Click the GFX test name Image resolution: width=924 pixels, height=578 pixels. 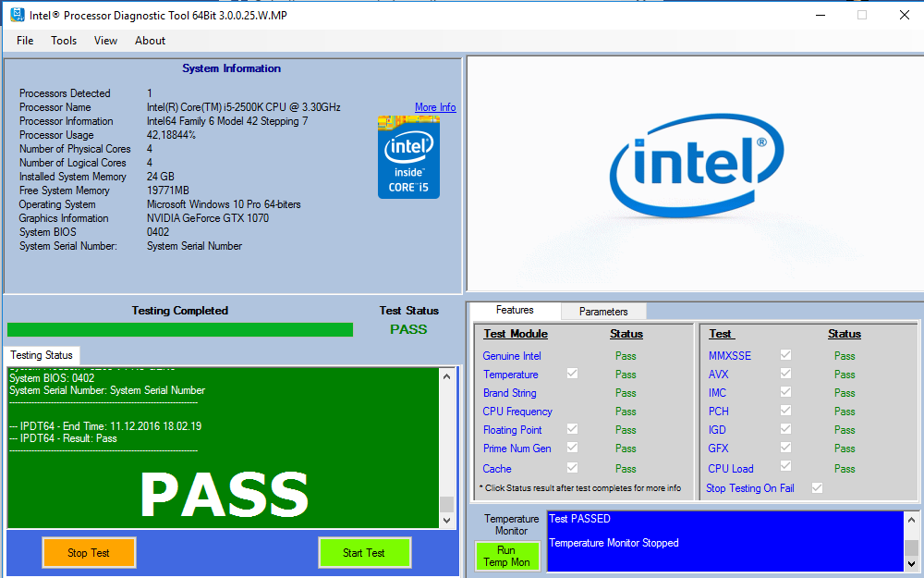[718, 449]
